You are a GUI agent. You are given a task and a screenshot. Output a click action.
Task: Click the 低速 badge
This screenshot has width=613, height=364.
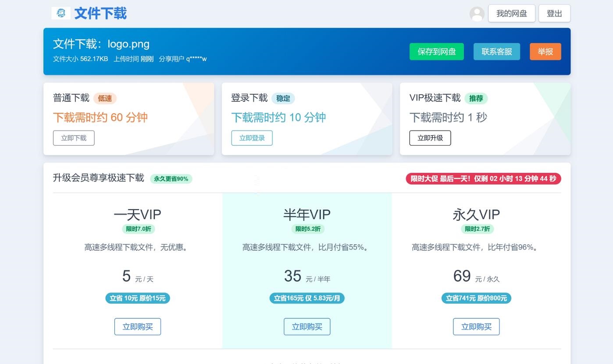tap(105, 98)
